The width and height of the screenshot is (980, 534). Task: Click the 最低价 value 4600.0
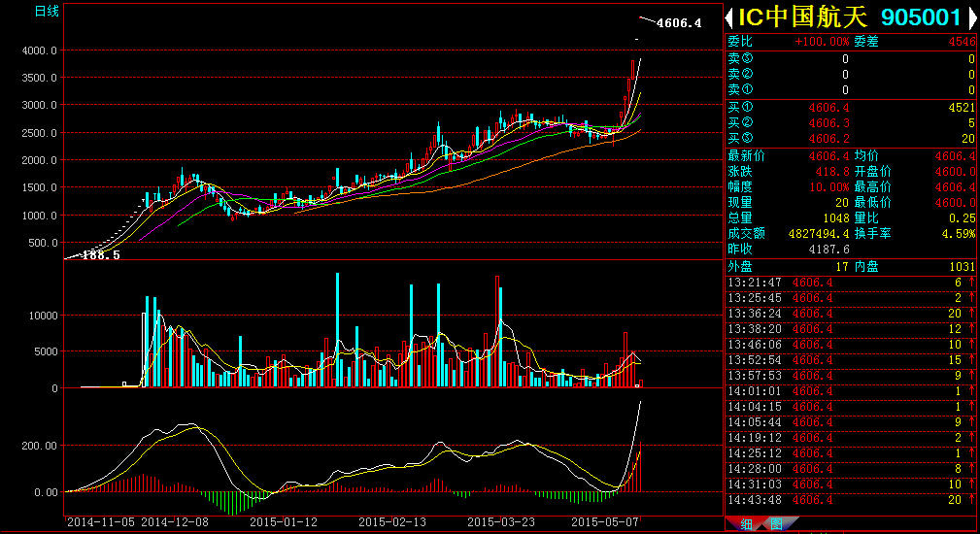coord(955,202)
